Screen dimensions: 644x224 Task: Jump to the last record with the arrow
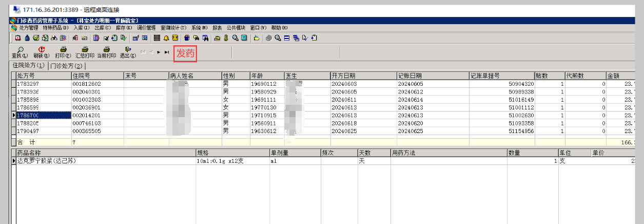click(x=166, y=52)
